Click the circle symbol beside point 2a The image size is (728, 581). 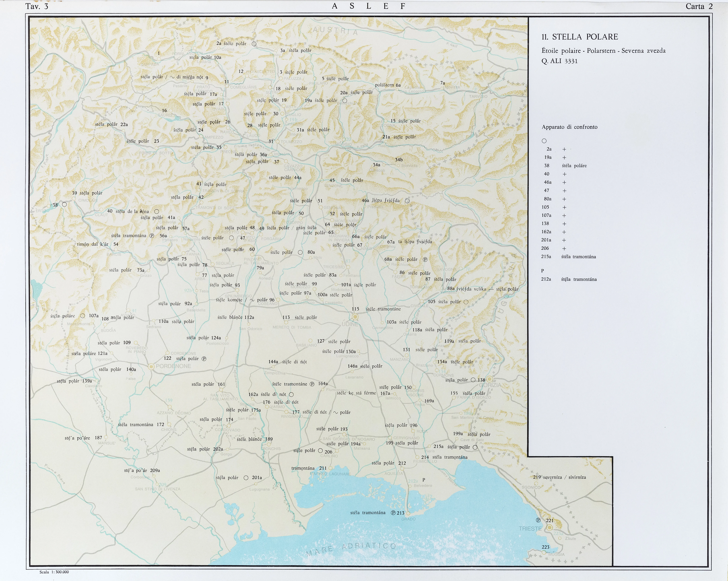pyautogui.click(x=254, y=44)
